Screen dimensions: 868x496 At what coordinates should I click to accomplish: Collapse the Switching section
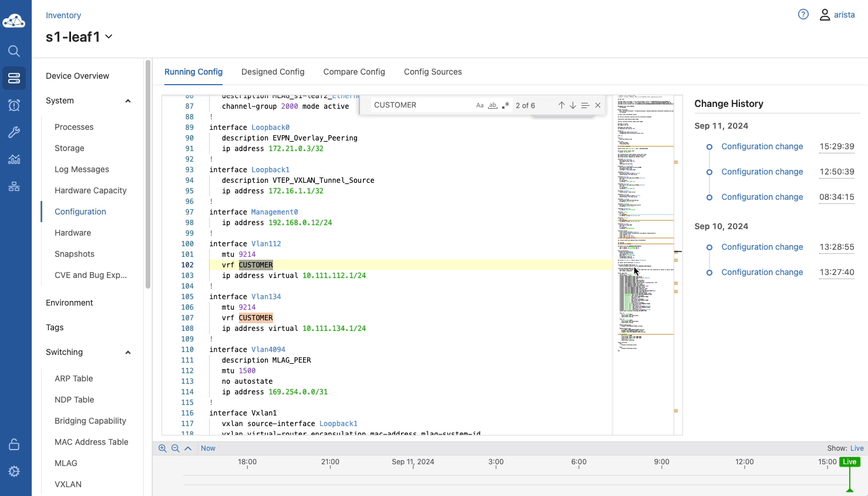pyautogui.click(x=128, y=353)
